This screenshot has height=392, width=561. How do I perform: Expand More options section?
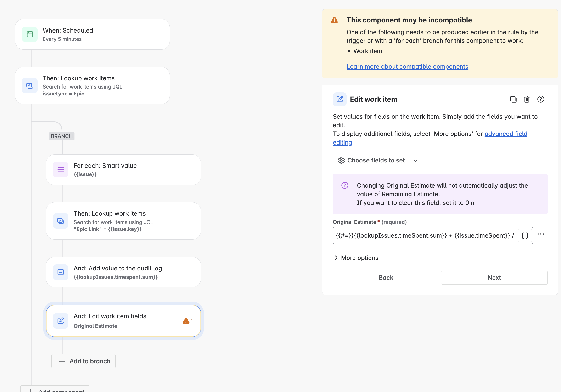(356, 258)
